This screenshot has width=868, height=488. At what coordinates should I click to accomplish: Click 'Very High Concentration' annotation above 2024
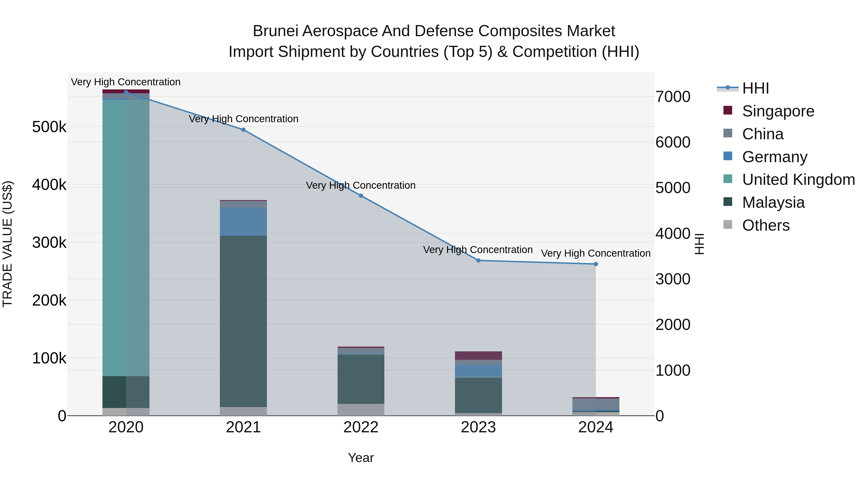pos(596,253)
